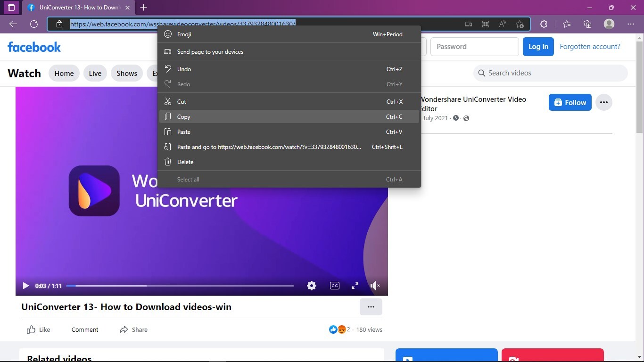Image resolution: width=644 pixels, height=362 pixels.
Task: Open browser Extensions puzzle icon
Action: tap(544, 24)
